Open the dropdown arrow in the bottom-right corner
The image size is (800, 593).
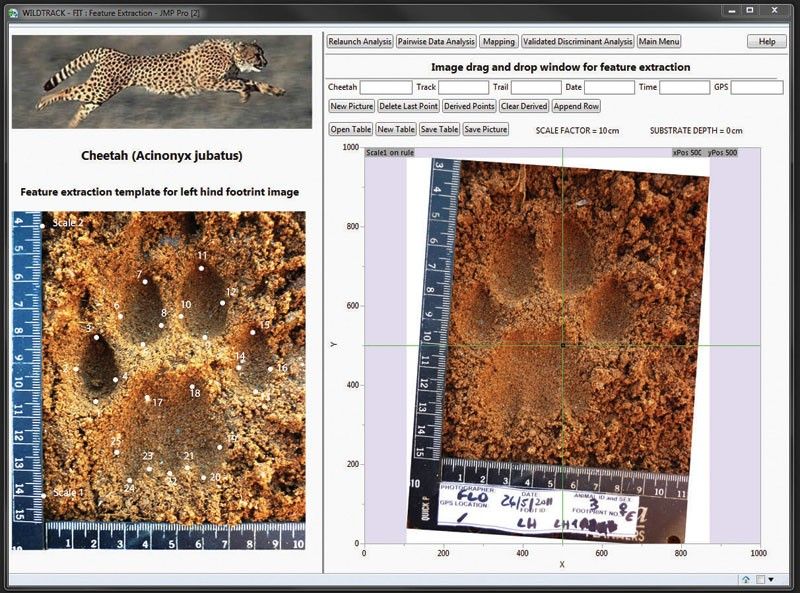point(772,579)
